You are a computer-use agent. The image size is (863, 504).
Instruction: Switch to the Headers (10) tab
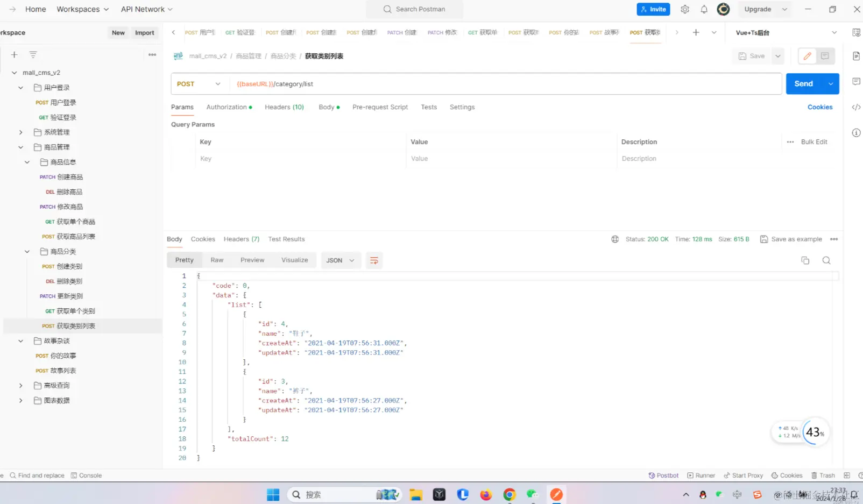click(x=284, y=107)
